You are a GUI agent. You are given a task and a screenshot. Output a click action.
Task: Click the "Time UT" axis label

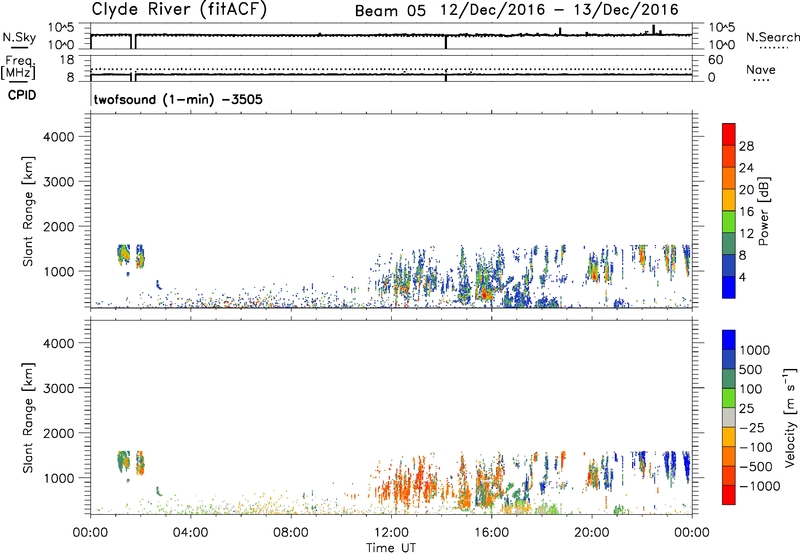coord(391,548)
